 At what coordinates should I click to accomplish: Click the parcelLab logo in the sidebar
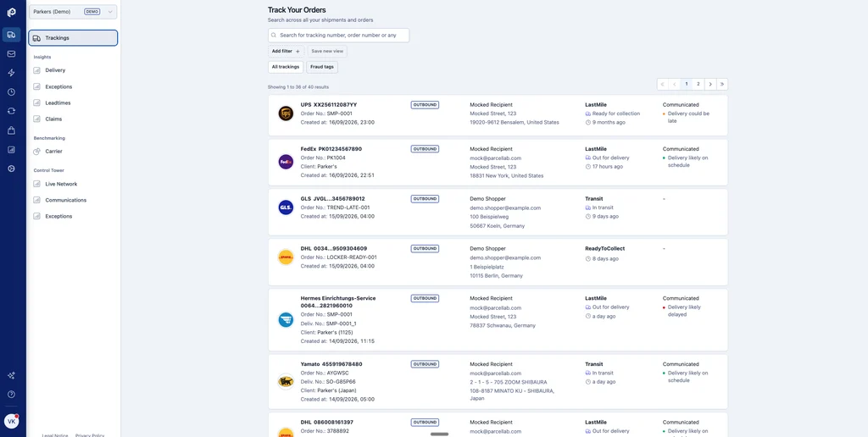12,12
